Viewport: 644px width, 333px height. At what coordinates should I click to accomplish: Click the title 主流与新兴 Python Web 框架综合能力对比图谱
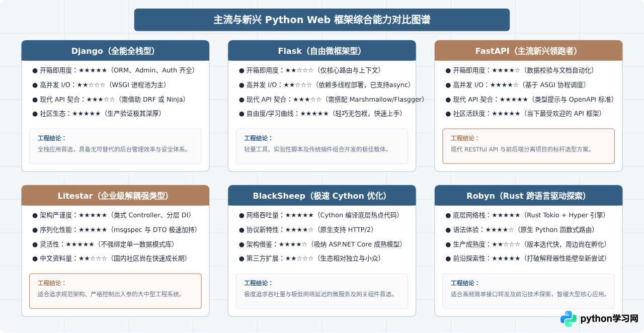(x=322, y=20)
